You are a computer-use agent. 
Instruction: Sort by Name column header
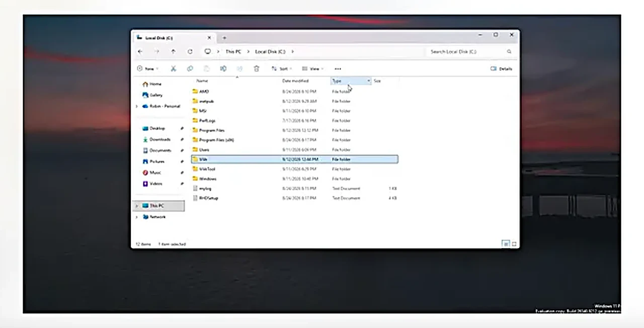click(202, 81)
